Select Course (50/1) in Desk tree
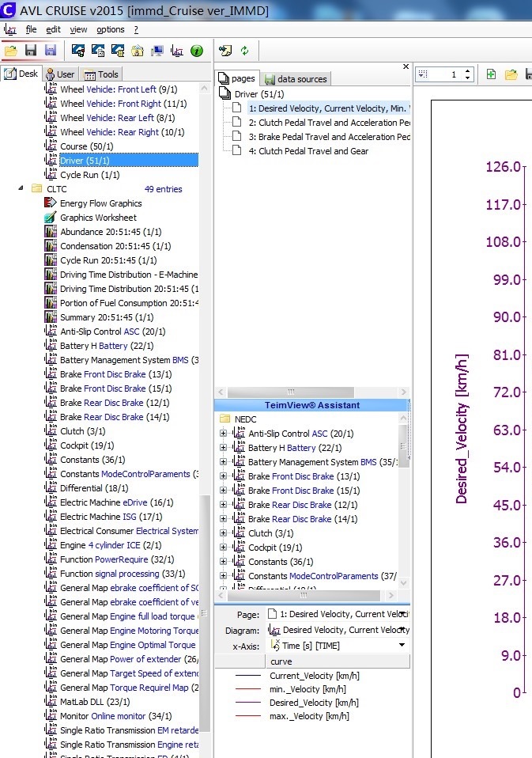 (x=86, y=146)
